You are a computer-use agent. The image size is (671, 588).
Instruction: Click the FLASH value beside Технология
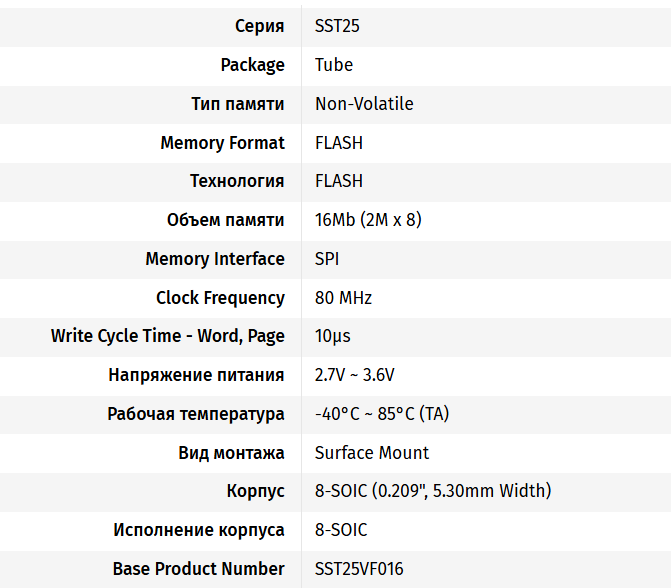[339, 181]
